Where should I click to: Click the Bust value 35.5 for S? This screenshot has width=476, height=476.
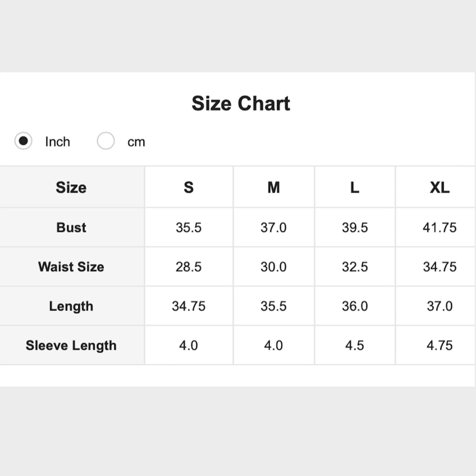[x=188, y=228]
